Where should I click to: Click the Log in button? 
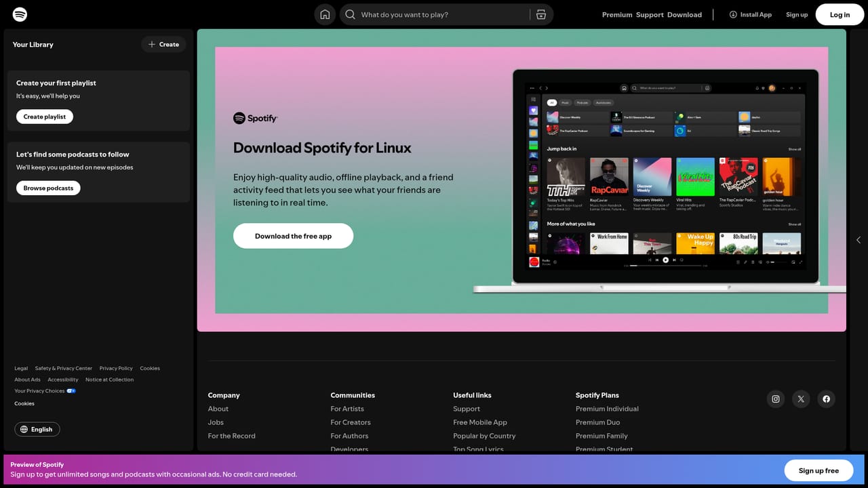click(840, 14)
